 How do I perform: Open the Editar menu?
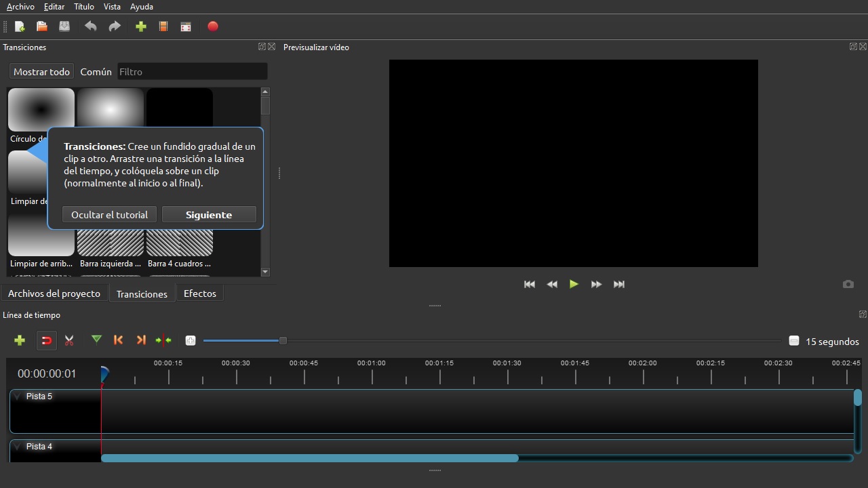pos(54,7)
